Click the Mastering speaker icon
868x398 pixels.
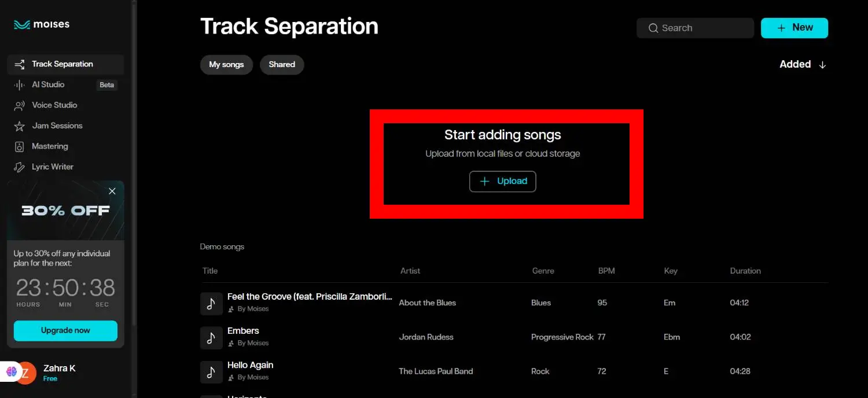tap(20, 146)
